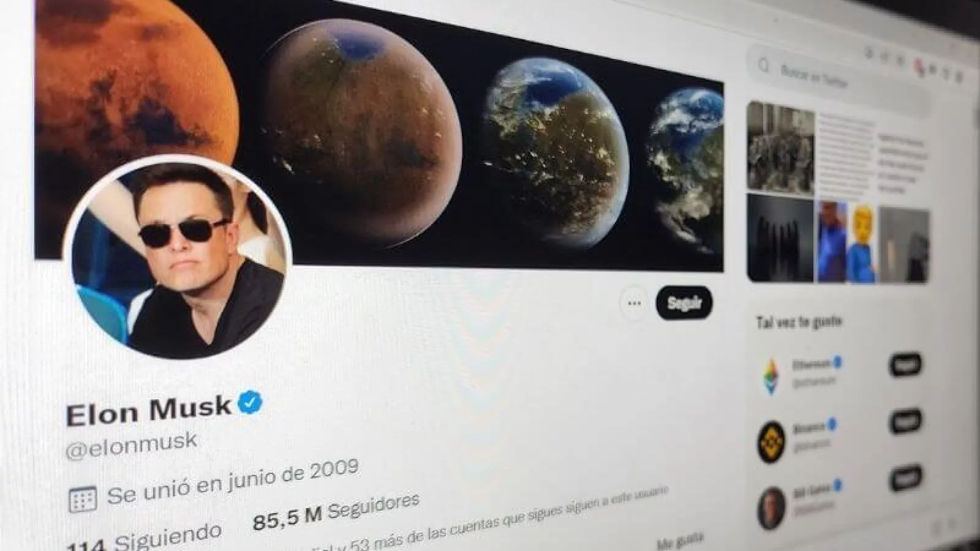Follow the profile with the black Seguir button

[684, 302]
